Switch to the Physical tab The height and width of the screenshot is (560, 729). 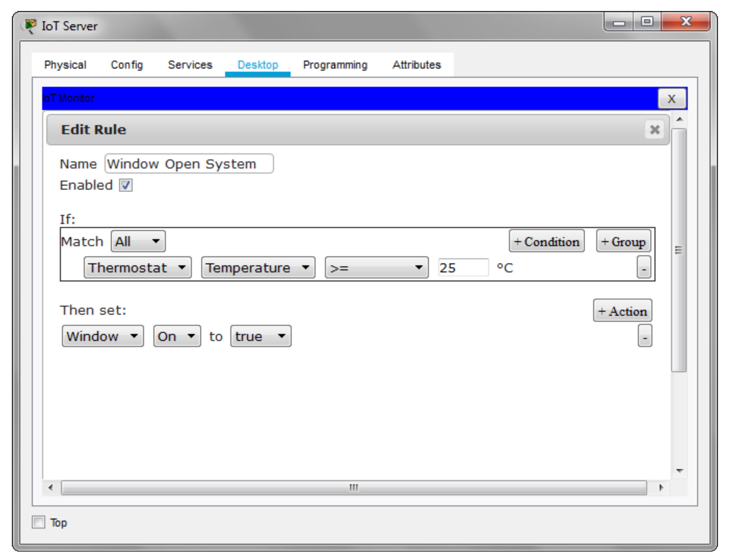(x=65, y=64)
